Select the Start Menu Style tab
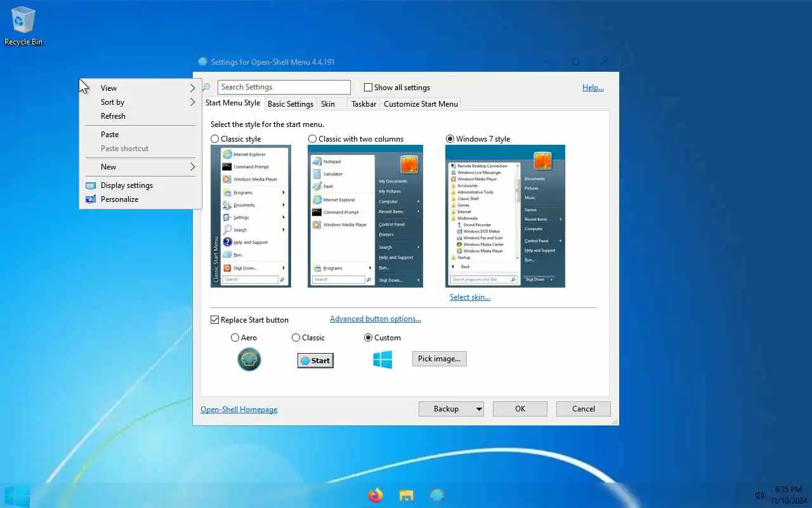The image size is (812, 508). (x=233, y=103)
